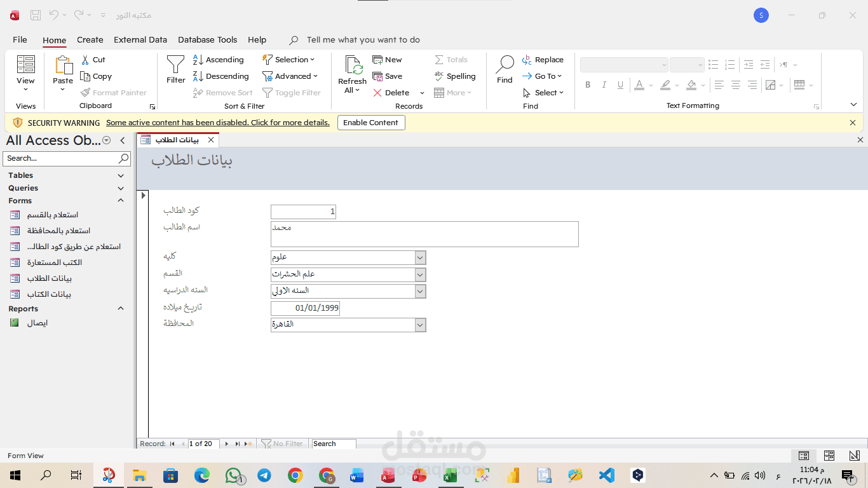868x488 pixels.
Task: Add new blank record from navigator
Action: [248, 444]
